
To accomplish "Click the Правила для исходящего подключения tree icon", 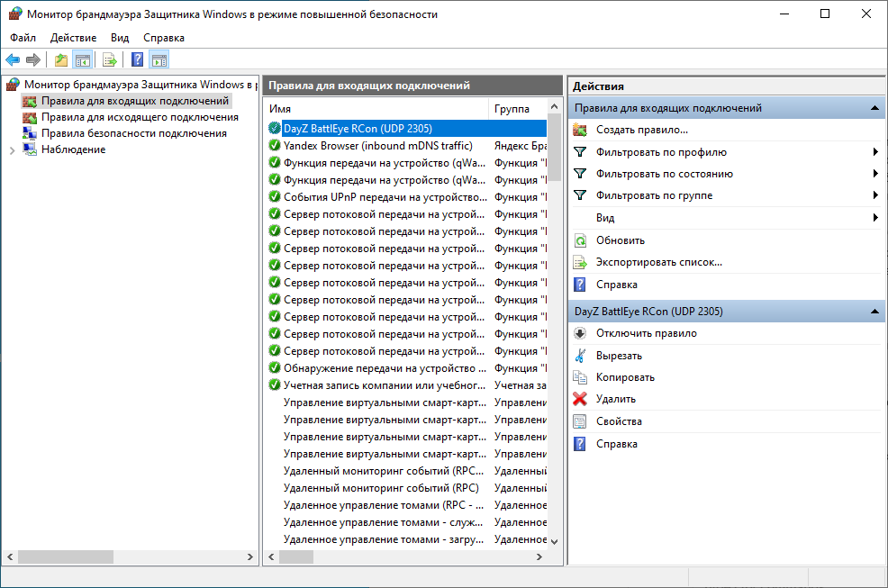I will pyautogui.click(x=30, y=117).
